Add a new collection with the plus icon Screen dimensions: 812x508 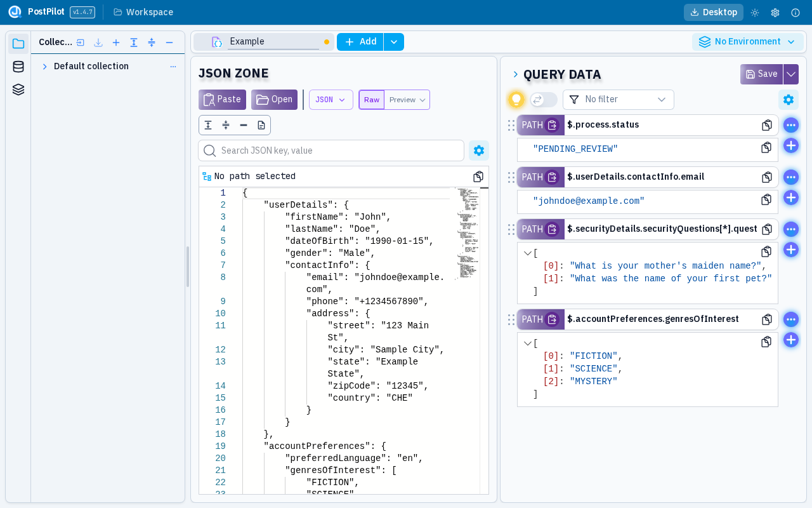pos(116,43)
